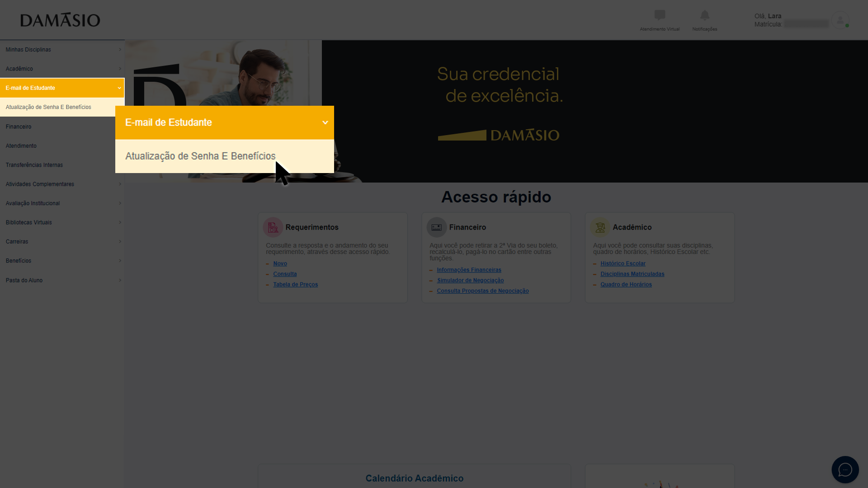Open the user profile avatar icon
The height and width of the screenshot is (488, 868).
tap(840, 20)
